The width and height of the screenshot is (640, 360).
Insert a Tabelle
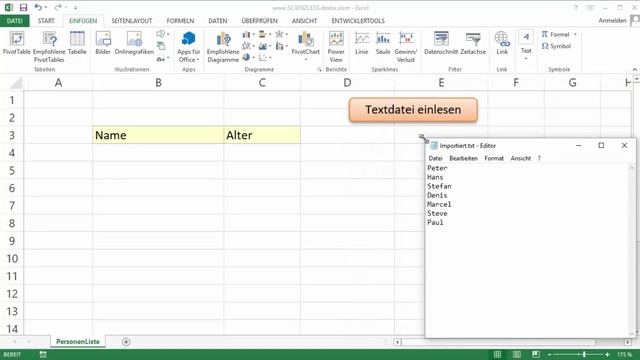[x=77, y=43]
